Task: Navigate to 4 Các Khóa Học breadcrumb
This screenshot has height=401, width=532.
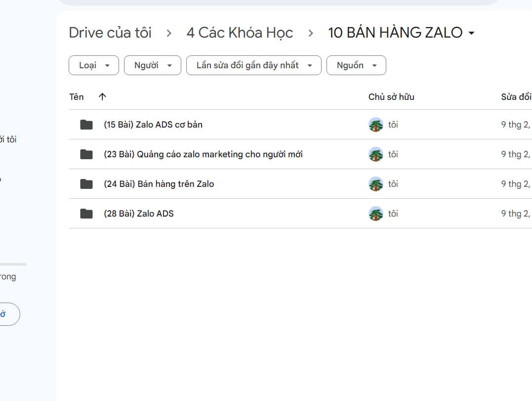Action: pos(240,33)
